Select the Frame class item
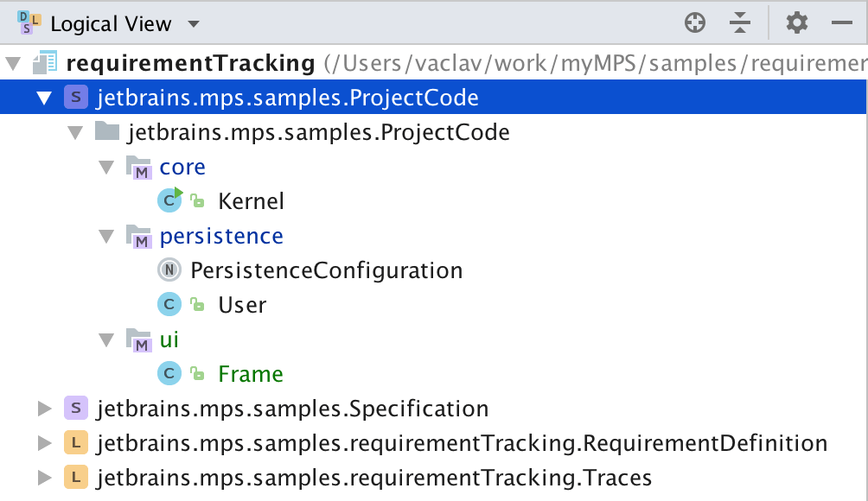Viewport: 868px width, 501px height. (251, 374)
